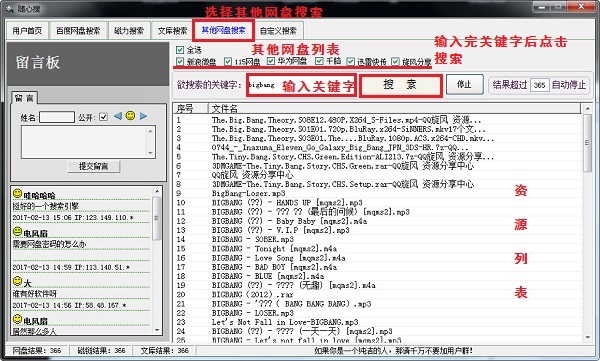
Task: Select row 14 BIGBANG - SOBER.mp3
Action: 377,239
